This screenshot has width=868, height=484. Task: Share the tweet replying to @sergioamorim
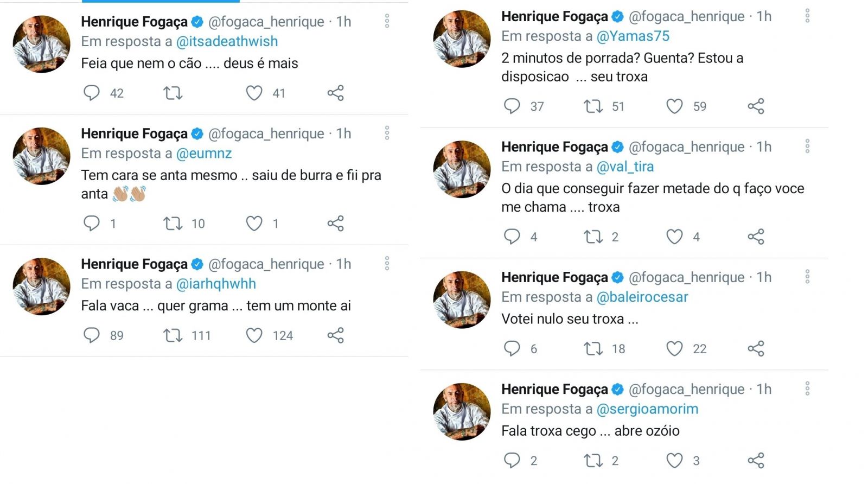pos(756,461)
